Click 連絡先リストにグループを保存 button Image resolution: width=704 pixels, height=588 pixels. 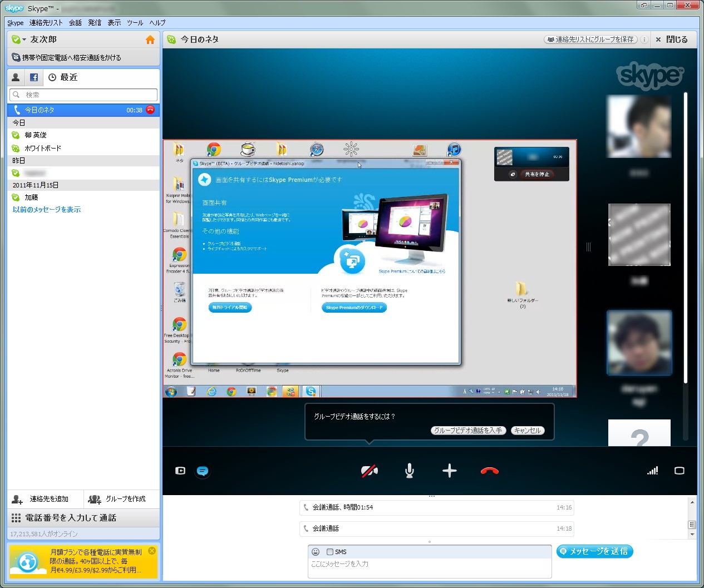[590, 39]
